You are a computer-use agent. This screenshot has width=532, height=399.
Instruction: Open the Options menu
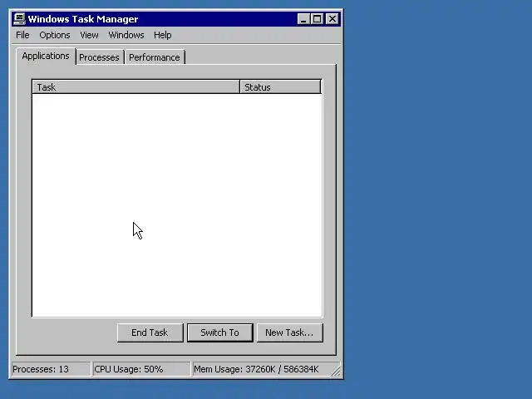coord(55,35)
